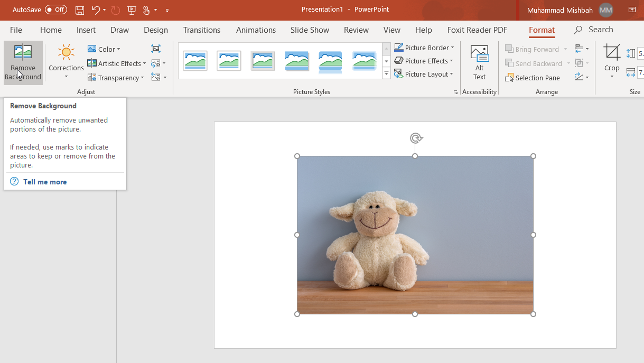Switch to the Animations tab

pos(256,30)
